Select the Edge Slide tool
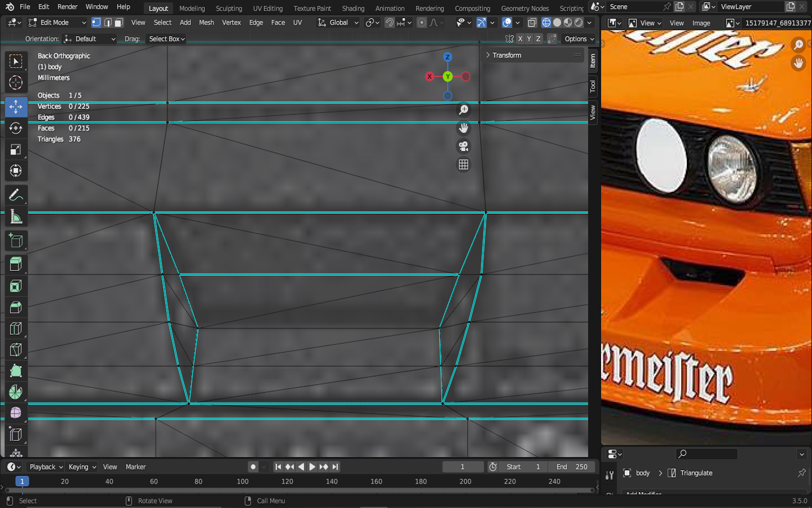The height and width of the screenshot is (508, 812). [x=16, y=435]
